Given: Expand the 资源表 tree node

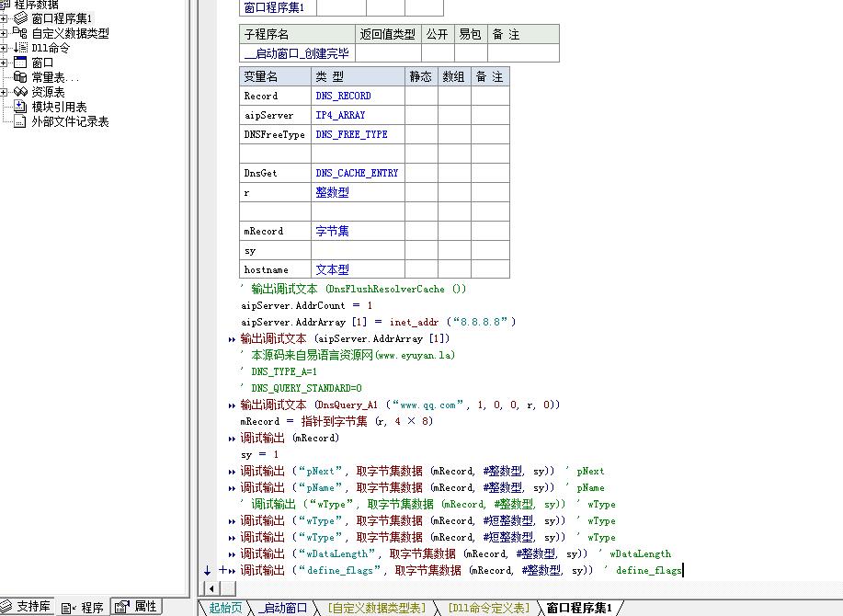Looking at the screenshot, I should 4,93.
